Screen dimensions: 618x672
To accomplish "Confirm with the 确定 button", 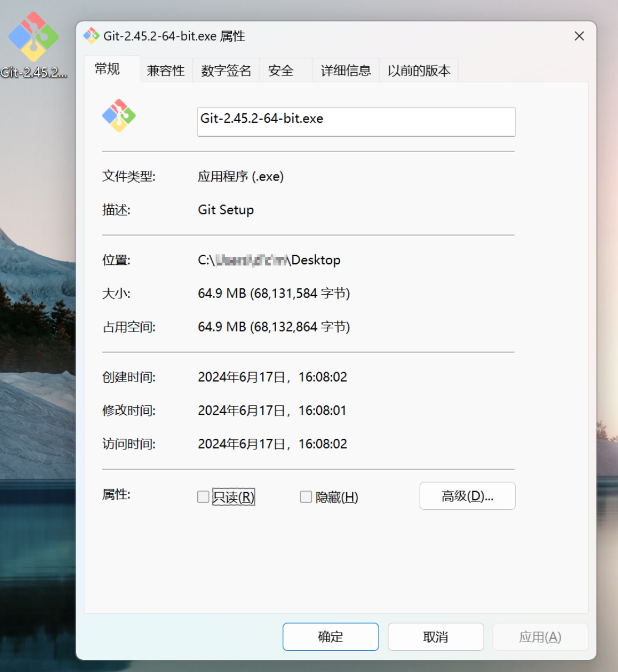I will [x=331, y=636].
